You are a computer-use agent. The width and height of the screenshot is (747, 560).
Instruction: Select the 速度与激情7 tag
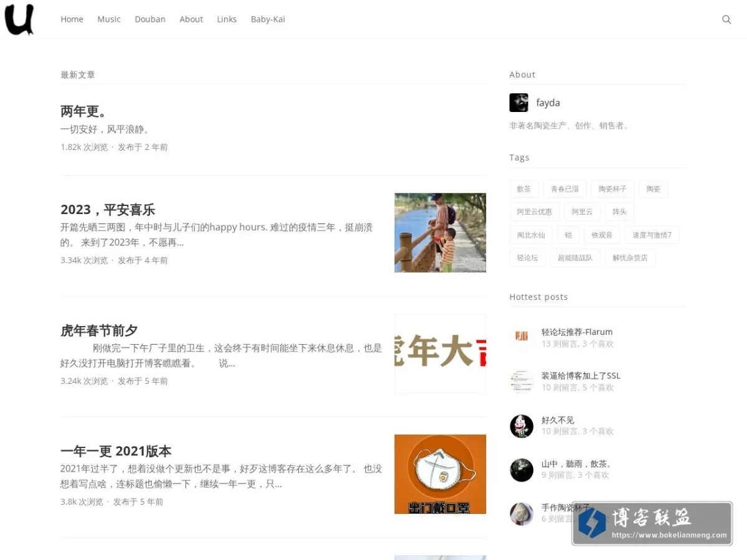(x=652, y=235)
